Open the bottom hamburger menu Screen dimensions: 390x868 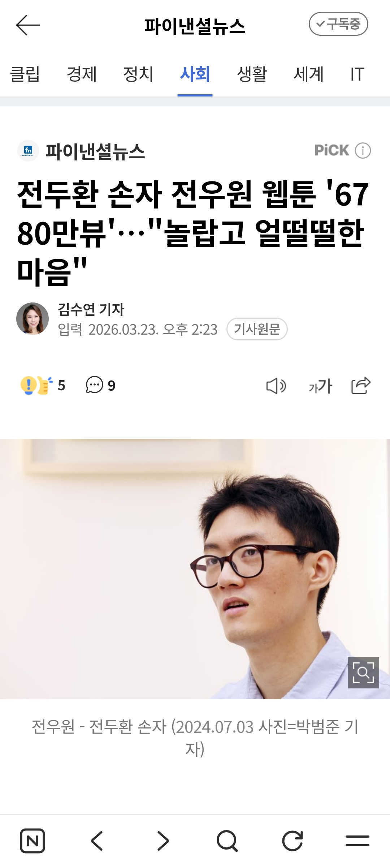[x=357, y=841]
